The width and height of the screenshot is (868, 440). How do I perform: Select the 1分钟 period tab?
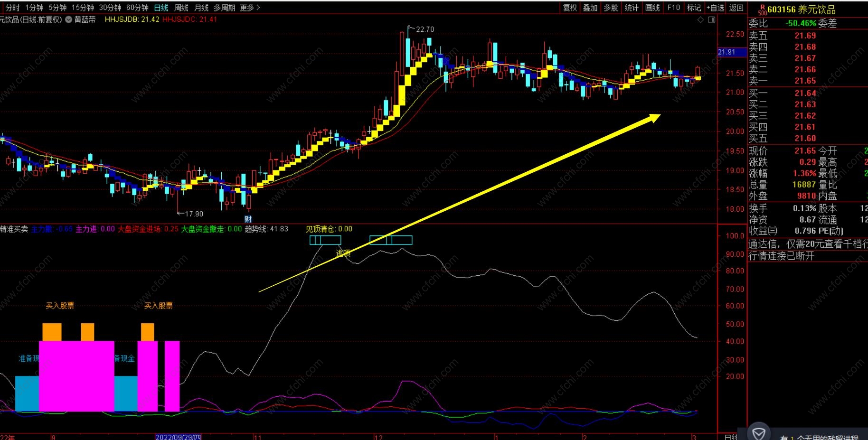[34, 8]
